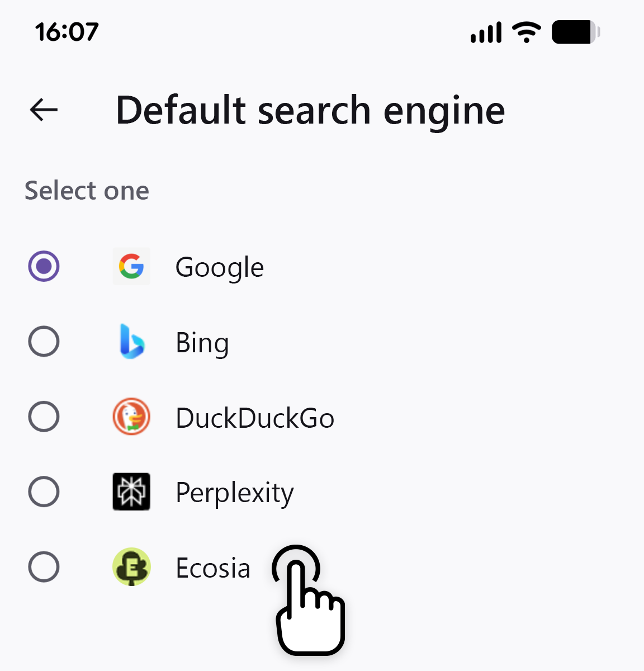Pick the Bing text label
Viewport: 644px width, 671px height.
(x=202, y=343)
